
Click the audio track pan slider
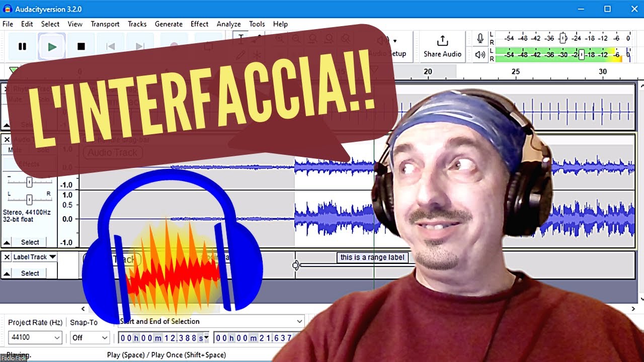click(x=30, y=200)
